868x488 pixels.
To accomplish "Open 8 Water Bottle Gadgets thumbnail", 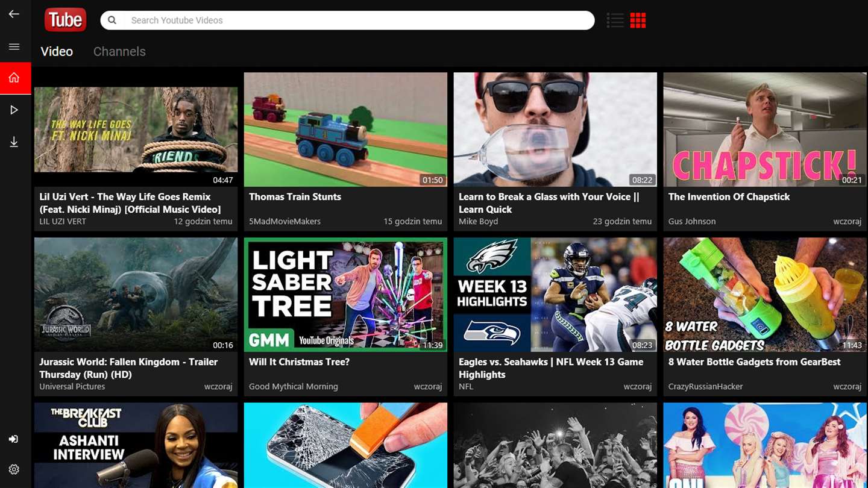I will (765, 295).
